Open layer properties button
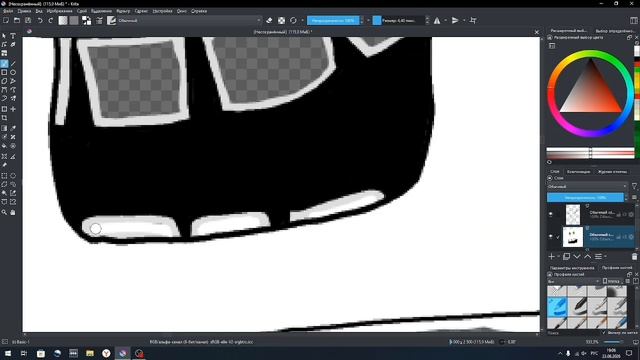640x360 pixels. 598,256
